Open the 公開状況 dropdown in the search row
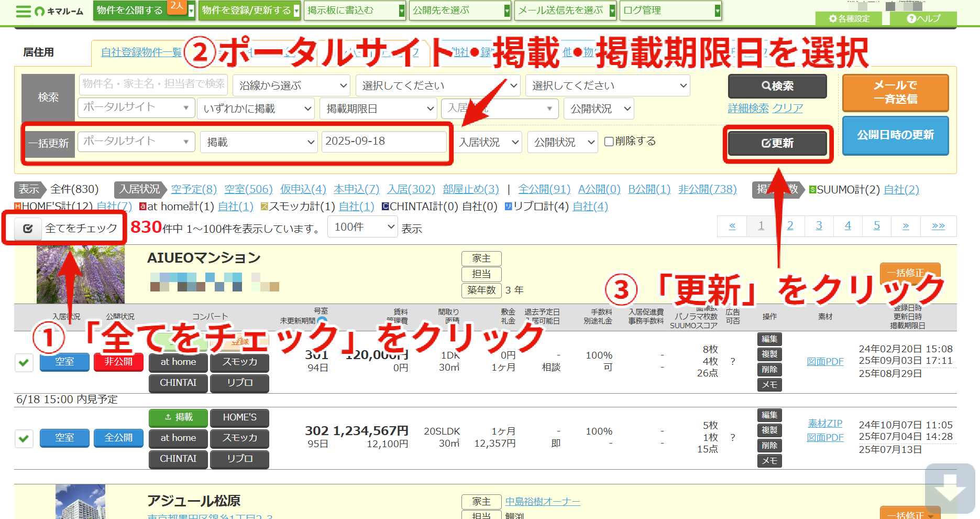 click(x=599, y=109)
